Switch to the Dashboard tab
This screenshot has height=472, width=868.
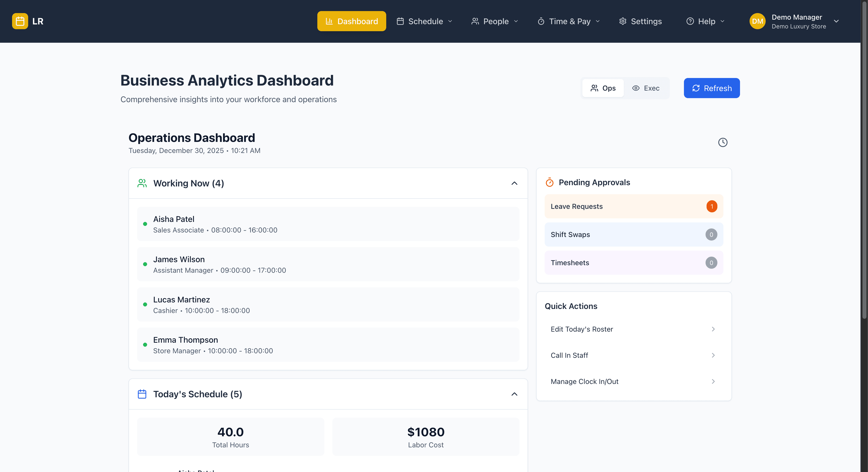(x=352, y=21)
